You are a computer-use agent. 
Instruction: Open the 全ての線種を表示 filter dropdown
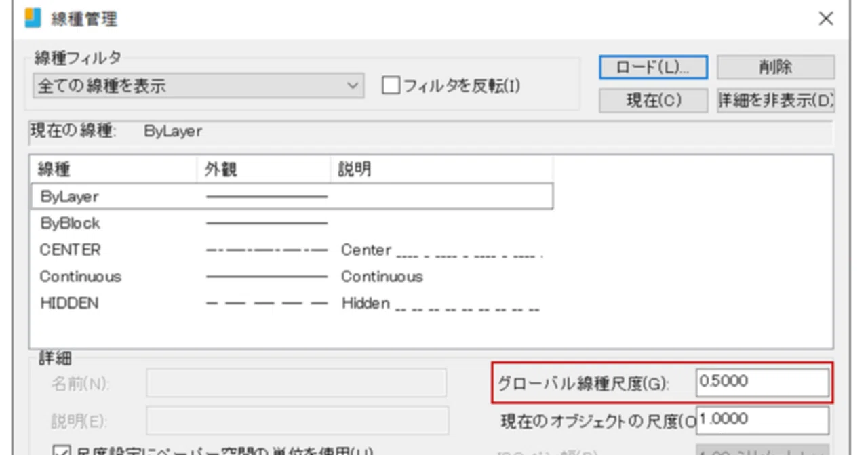point(198,87)
